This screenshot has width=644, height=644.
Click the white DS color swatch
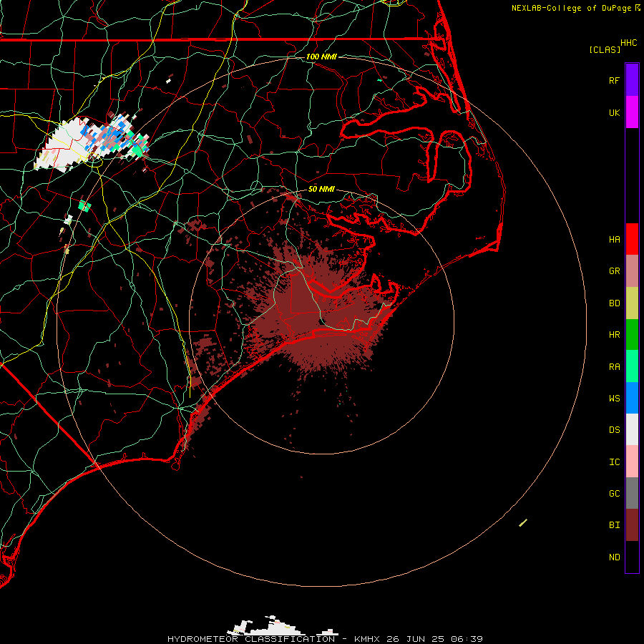(x=632, y=429)
